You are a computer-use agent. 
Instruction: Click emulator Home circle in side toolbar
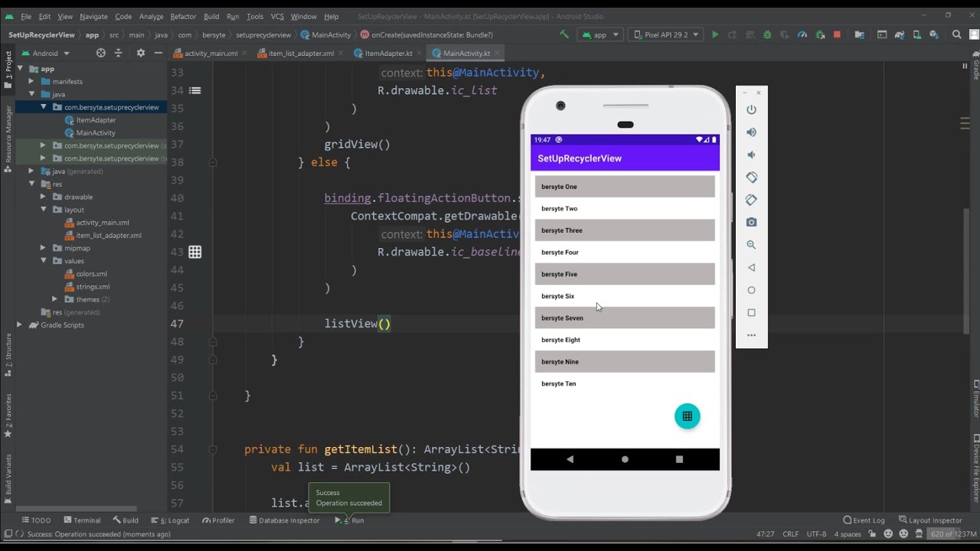pos(751,290)
